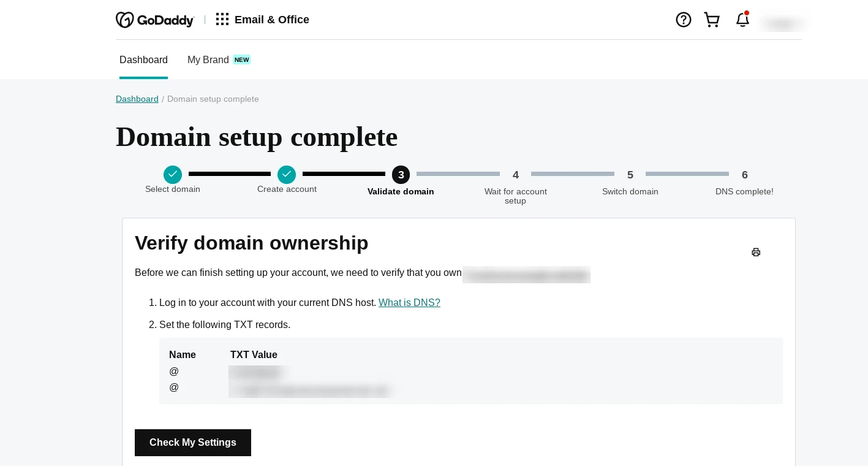The image size is (868, 466).
Task: Click step 6 DNS complete marker
Action: (x=745, y=175)
